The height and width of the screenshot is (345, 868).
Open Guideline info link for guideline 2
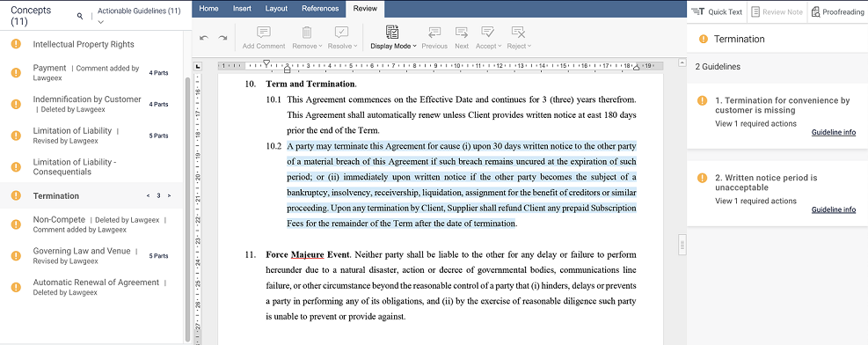[x=834, y=209]
